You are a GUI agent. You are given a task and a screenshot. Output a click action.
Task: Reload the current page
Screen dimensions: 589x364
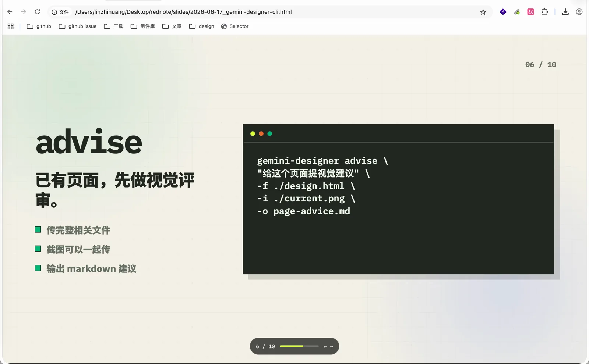(37, 12)
